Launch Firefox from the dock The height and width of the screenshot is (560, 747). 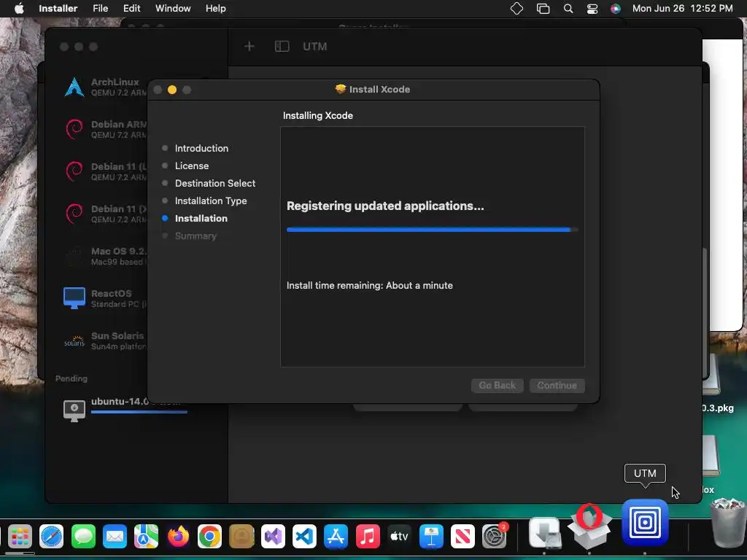tap(178, 537)
